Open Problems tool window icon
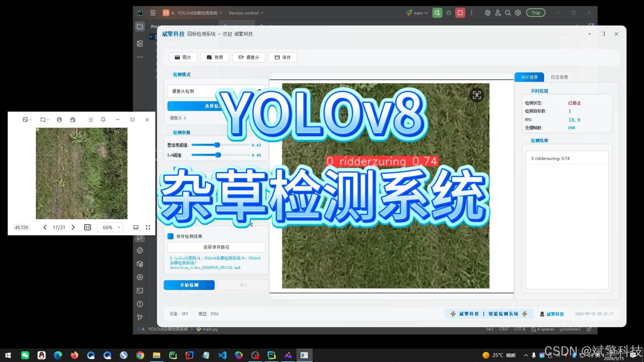Image resolution: width=644 pixels, height=362 pixels. coord(140,304)
